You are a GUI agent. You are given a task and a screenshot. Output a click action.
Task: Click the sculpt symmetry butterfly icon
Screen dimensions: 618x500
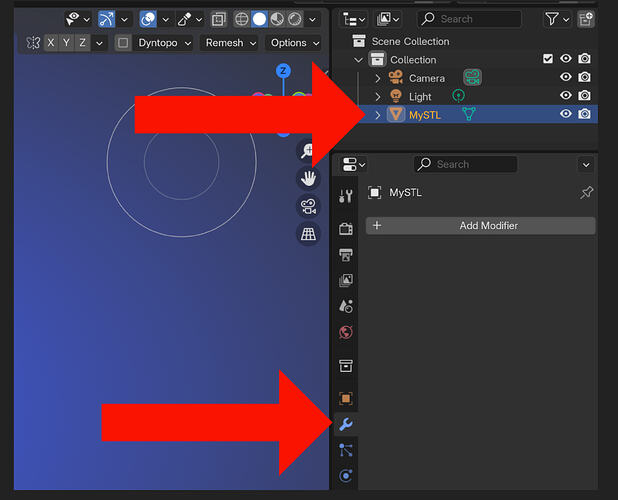(33, 43)
